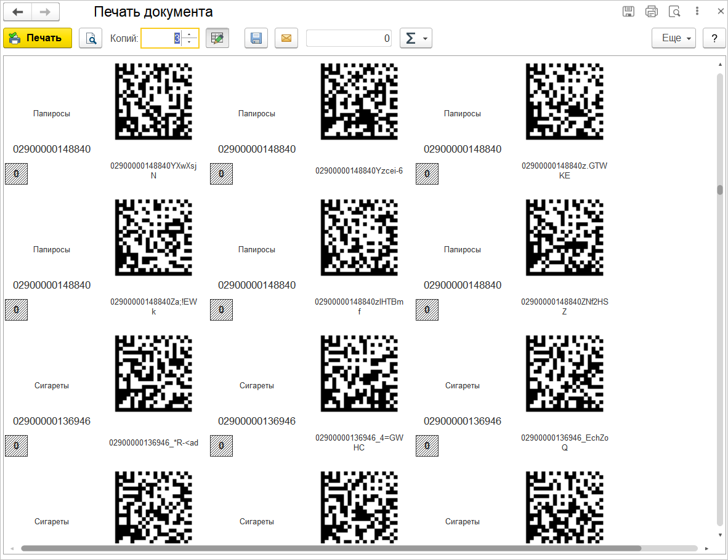Click title bar printer icon
The image size is (728, 560).
click(652, 12)
